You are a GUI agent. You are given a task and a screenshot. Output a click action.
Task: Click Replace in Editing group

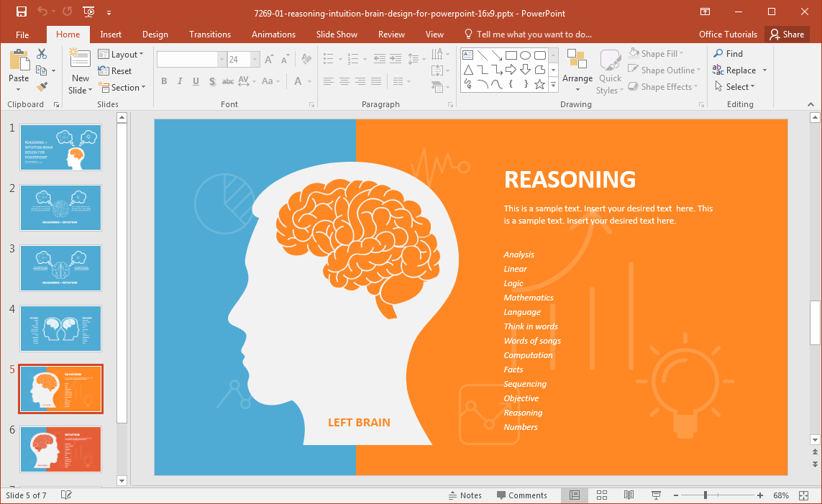click(x=740, y=70)
